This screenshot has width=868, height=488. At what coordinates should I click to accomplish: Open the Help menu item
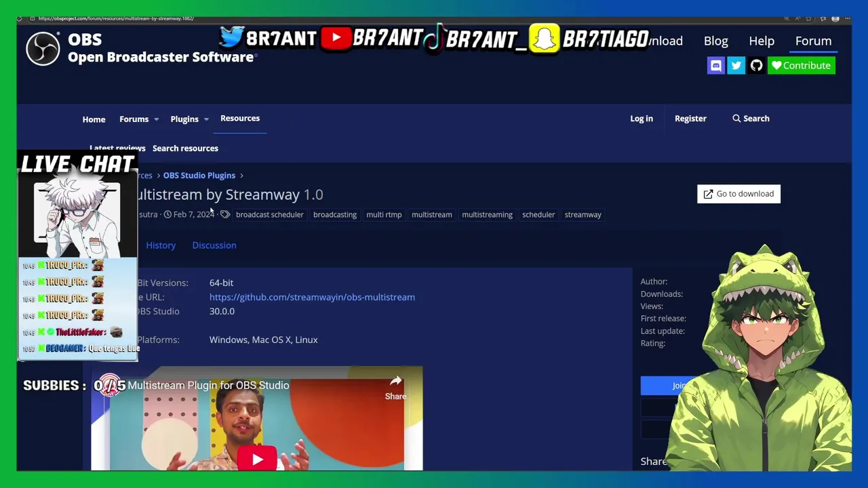(762, 41)
